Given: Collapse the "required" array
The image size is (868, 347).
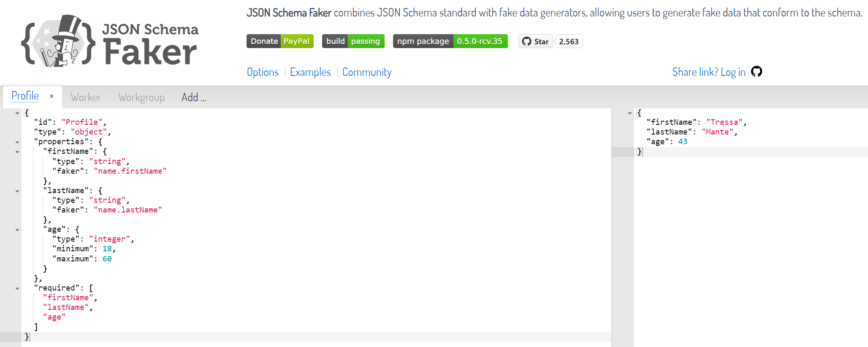Looking at the screenshot, I should tap(17, 288).
